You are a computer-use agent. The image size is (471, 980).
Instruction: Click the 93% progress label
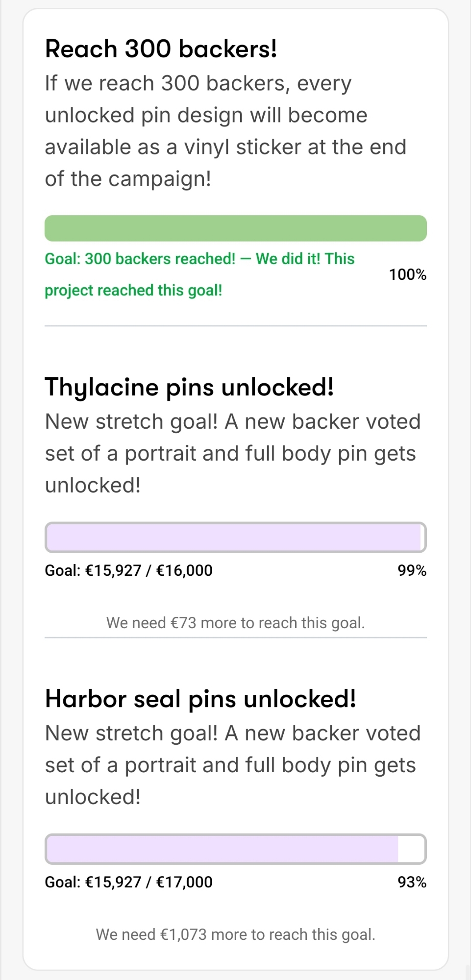click(412, 882)
